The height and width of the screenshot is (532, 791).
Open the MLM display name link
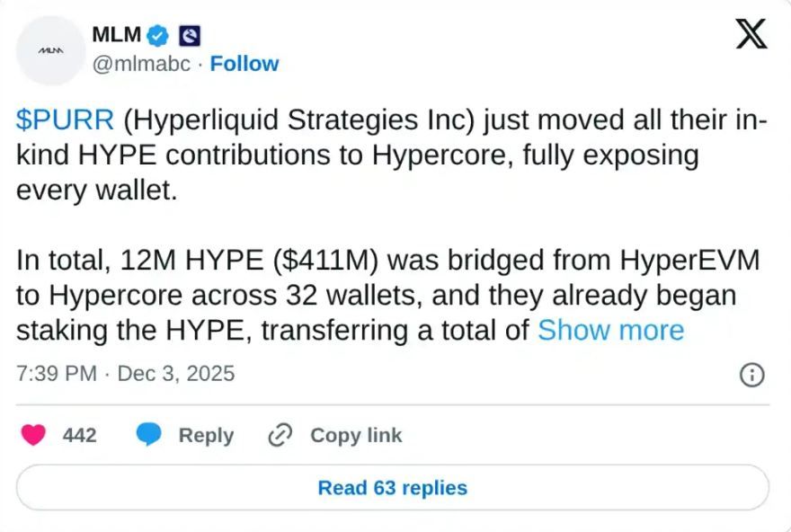pos(116,35)
